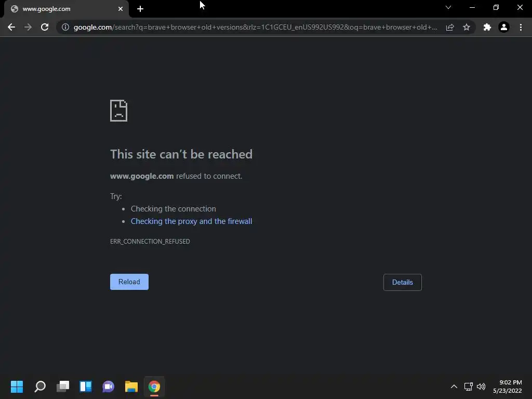Open the Chrome profile avatar
532x399 pixels.
point(504,27)
